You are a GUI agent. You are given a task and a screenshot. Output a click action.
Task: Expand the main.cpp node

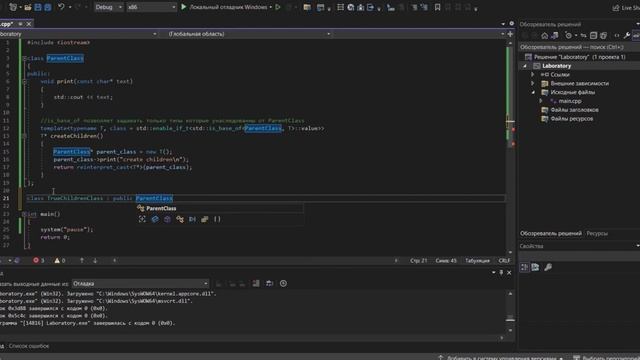541,101
